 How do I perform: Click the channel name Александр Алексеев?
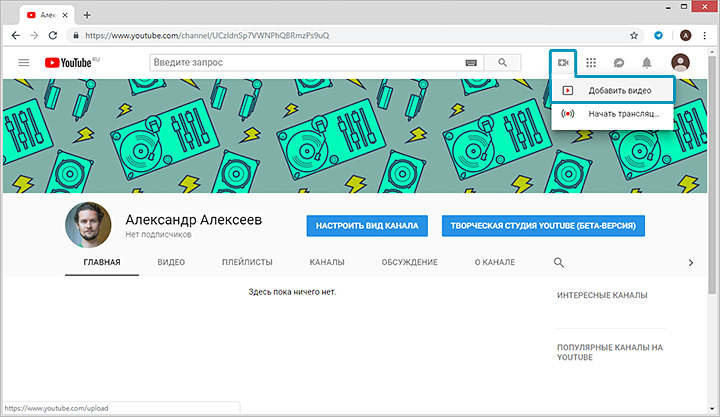pos(194,220)
